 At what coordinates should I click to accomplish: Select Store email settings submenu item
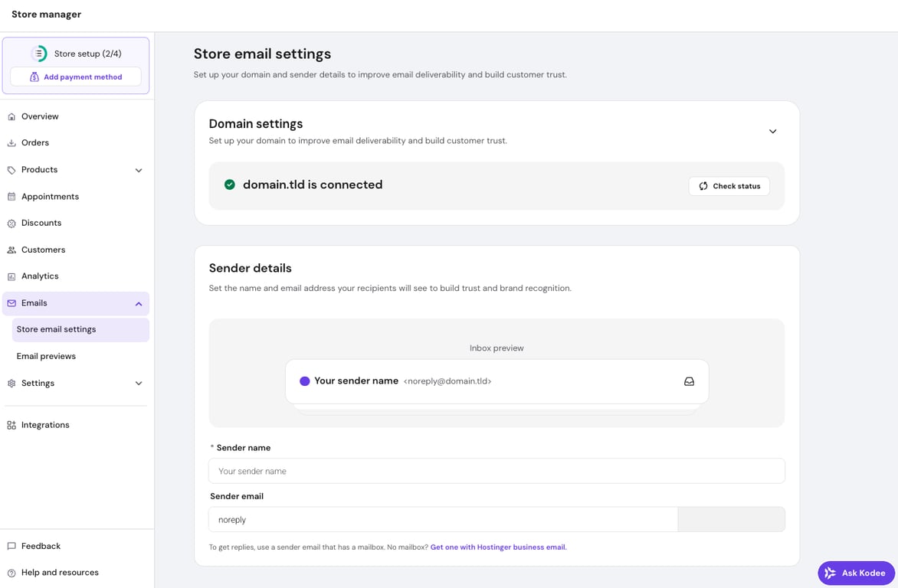click(x=80, y=330)
